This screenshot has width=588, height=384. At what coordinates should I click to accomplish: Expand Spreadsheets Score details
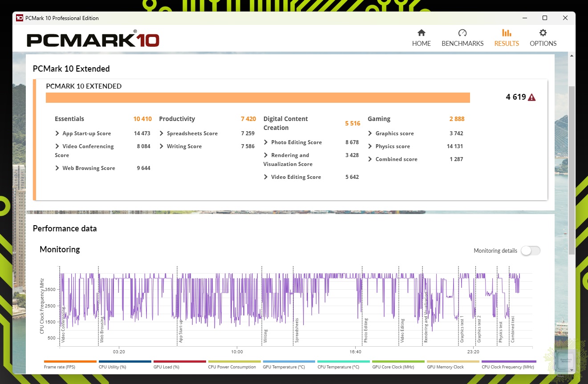pyautogui.click(x=162, y=133)
